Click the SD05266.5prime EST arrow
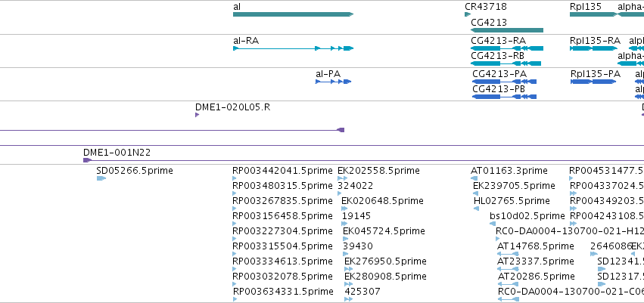The height and width of the screenshot is (303, 644). 101,178
